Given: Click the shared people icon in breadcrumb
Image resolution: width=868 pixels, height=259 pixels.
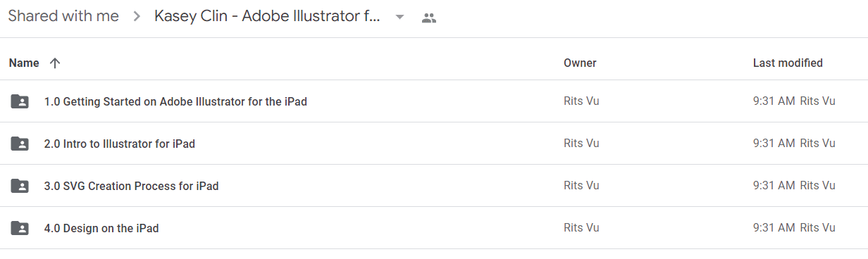Looking at the screenshot, I should point(429,18).
